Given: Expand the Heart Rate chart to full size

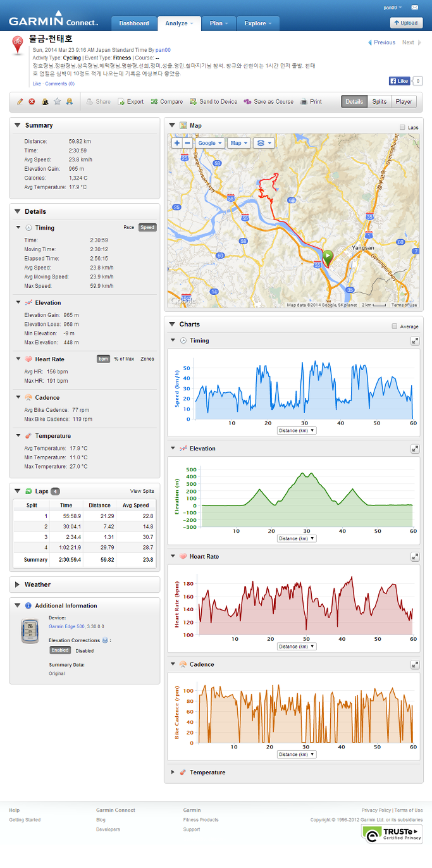Looking at the screenshot, I should click(x=415, y=557).
